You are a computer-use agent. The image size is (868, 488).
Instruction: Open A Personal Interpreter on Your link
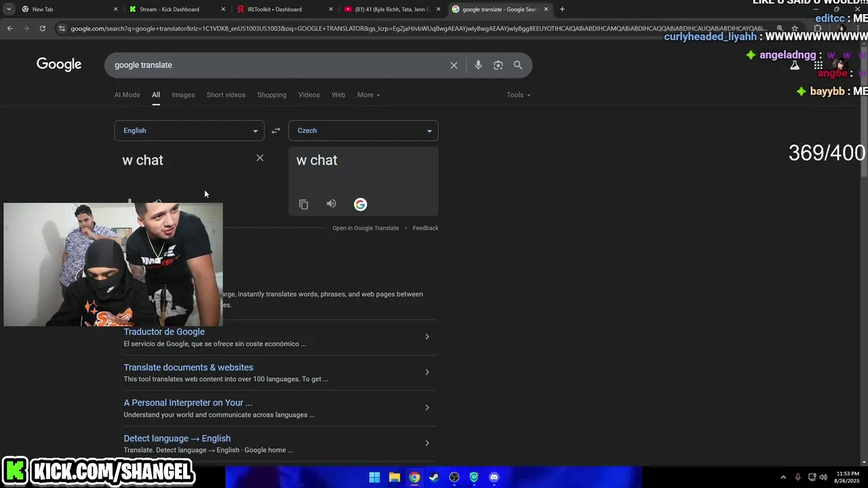[x=188, y=403]
